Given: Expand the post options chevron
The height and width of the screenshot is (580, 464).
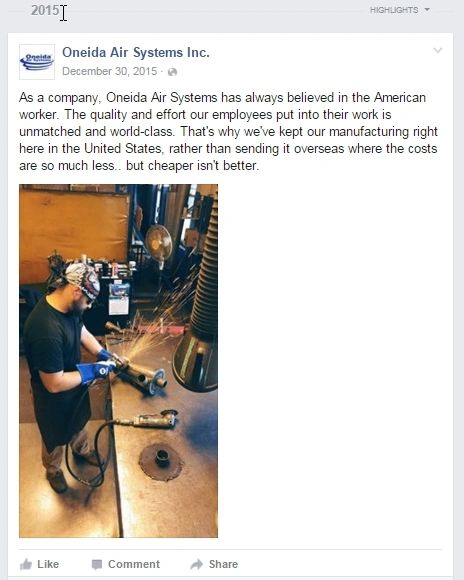Looking at the screenshot, I should click(x=438, y=50).
